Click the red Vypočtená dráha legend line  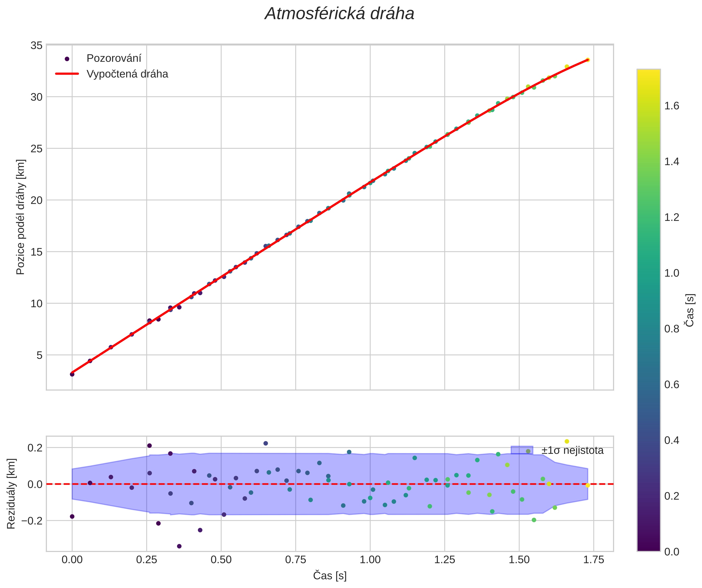[67, 74]
